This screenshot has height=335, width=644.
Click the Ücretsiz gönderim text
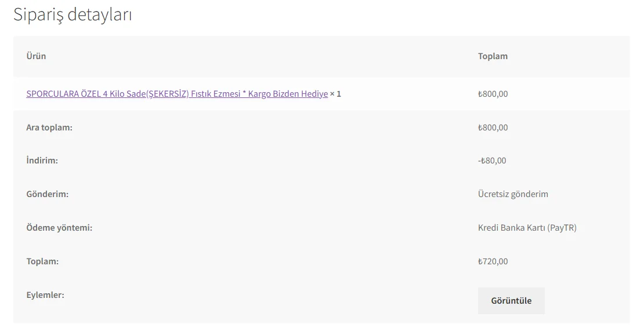pyautogui.click(x=513, y=194)
